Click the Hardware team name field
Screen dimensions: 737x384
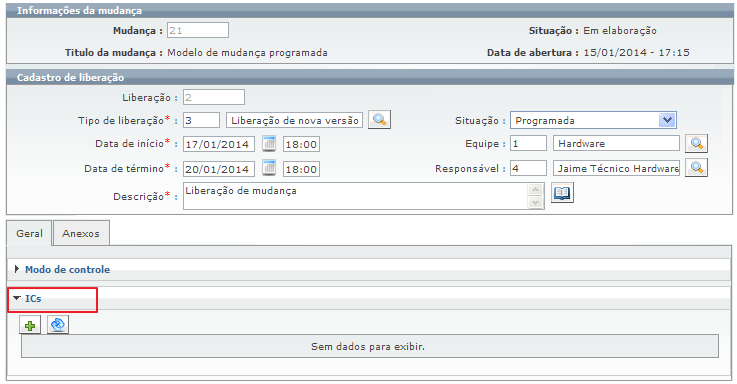pyautogui.click(x=617, y=143)
